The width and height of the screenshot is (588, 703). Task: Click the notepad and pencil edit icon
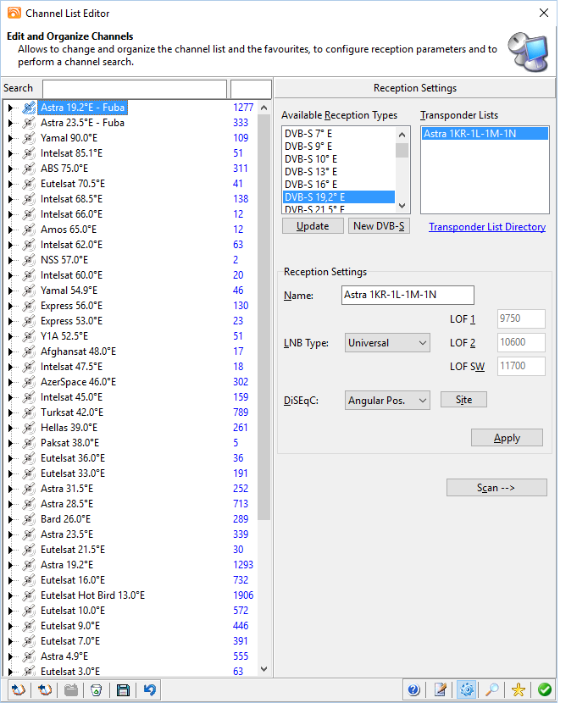pos(440,690)
